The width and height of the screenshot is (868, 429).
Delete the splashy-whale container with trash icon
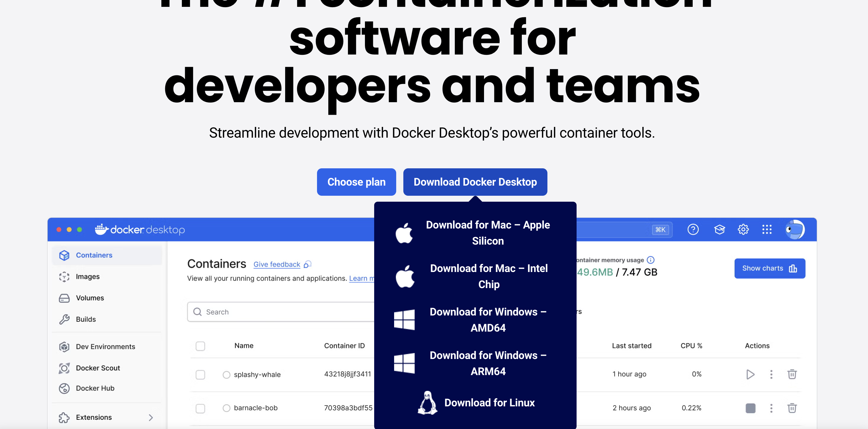(791, 374)
